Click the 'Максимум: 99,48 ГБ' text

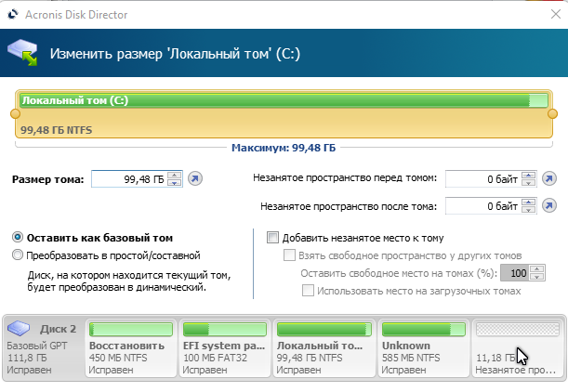(284, 148)
